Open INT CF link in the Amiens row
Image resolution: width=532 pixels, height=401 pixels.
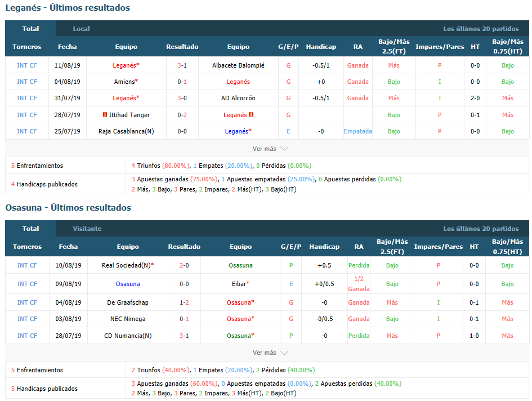pyautogui.click(x=27, y=82)
